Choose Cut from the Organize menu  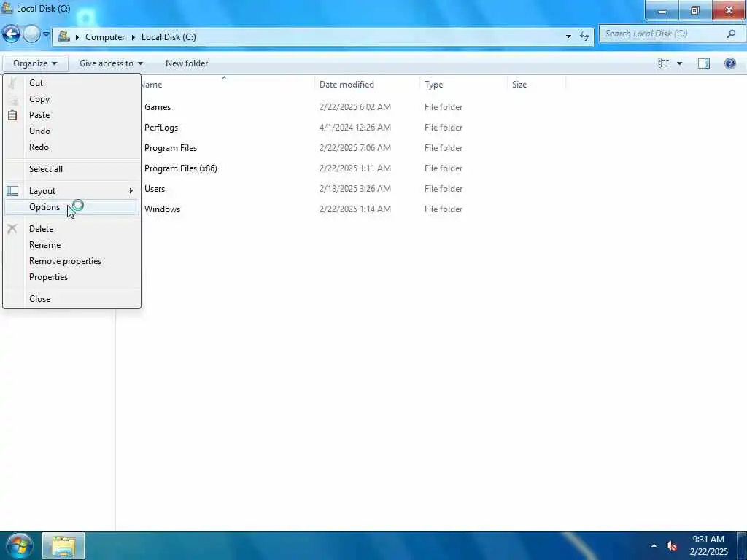point(71,83)
